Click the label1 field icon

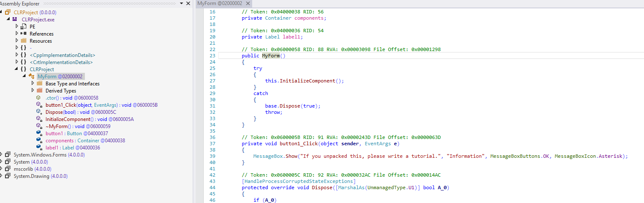click(39, 148)
